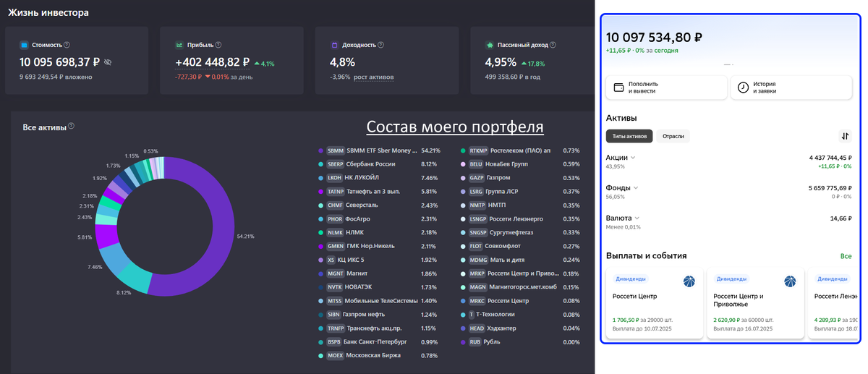Click the sort arrows icon in Активы
The width and height of the screenshot is (868, 374).
(845, 136)
